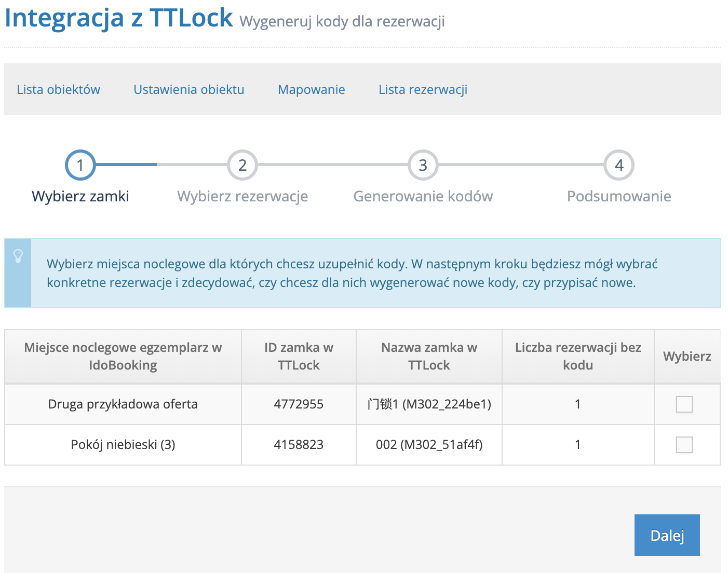Jump to step 3 circle
This screenshot has width=728, height=573.
pos(423,165)
